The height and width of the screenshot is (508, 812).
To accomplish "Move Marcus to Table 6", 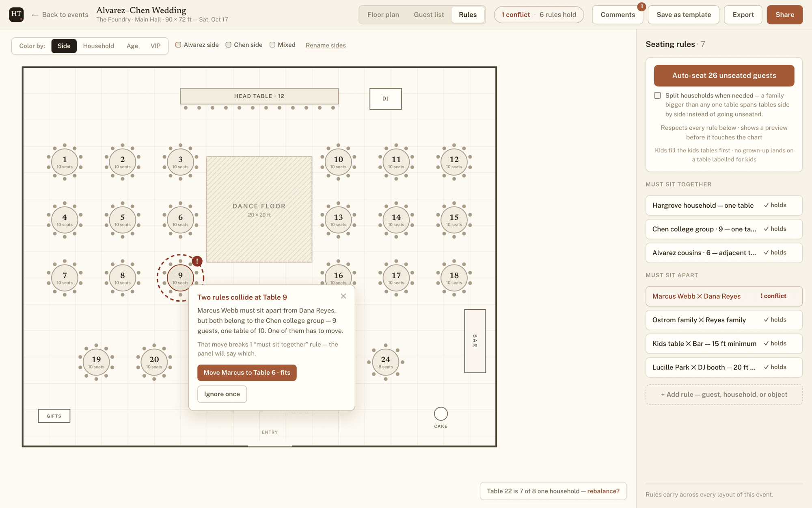I will click(x=247, y=373).
